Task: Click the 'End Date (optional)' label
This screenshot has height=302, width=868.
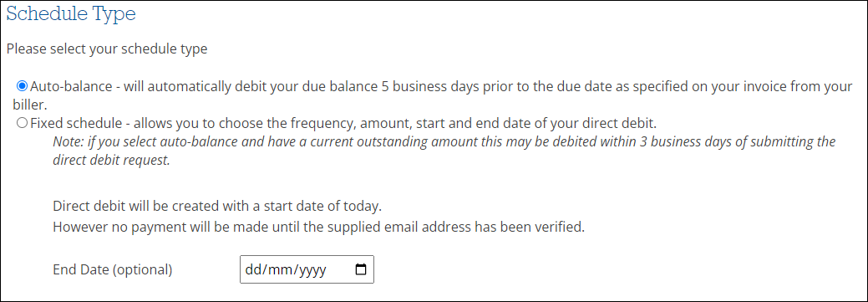Action: point(113,270)
